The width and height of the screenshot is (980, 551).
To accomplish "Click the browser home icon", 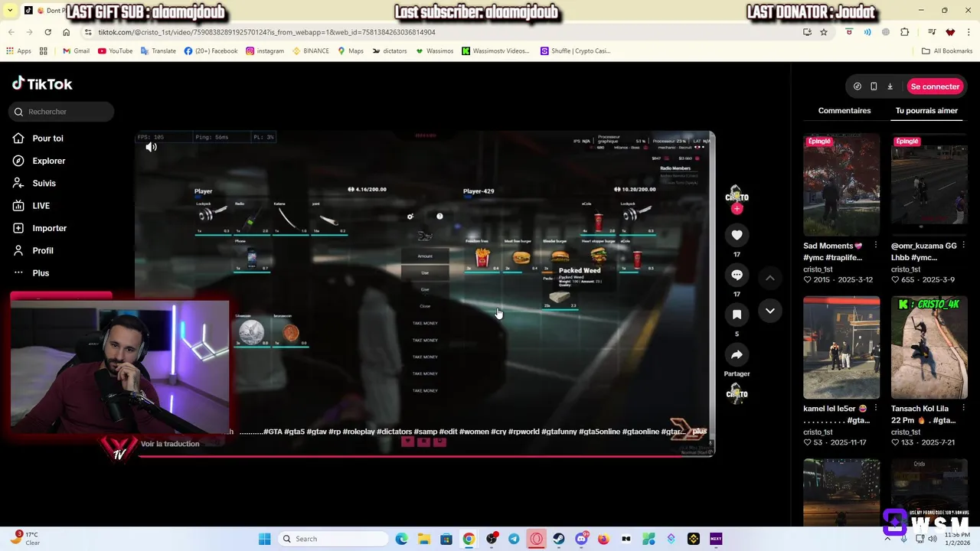I will 66,32.
